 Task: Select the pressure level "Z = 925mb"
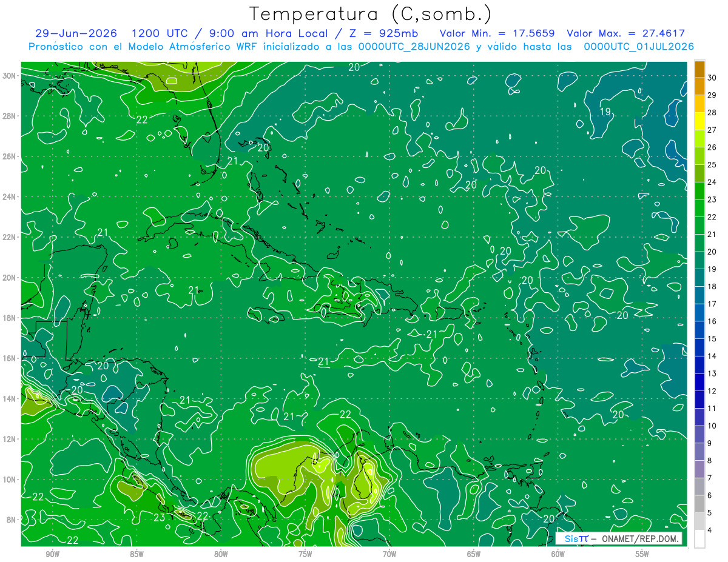[x=383, y=33]
